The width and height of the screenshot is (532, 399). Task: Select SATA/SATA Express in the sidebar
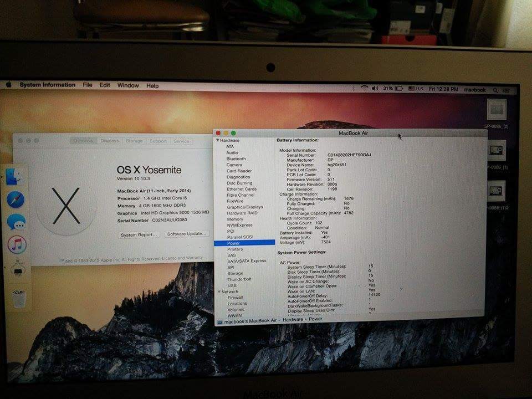pyautogui.click(x=247, y=261)
